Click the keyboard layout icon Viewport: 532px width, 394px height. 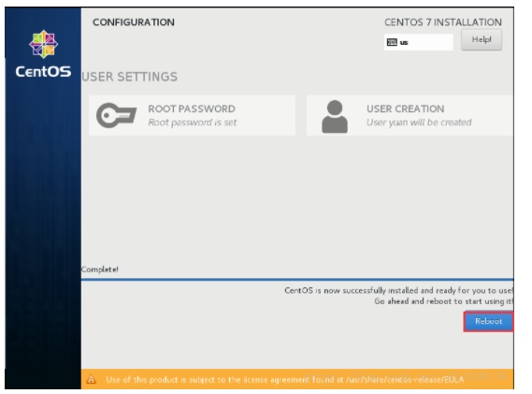tap(392, 42)
